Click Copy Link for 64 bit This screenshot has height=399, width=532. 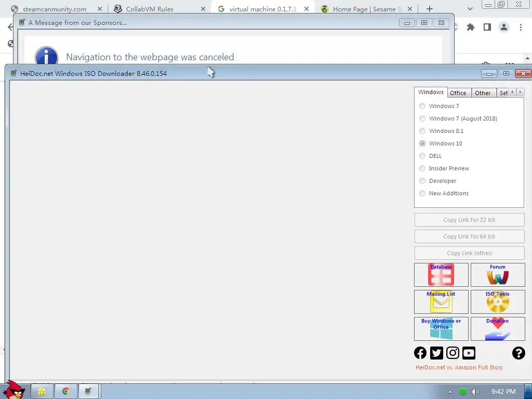469,236
